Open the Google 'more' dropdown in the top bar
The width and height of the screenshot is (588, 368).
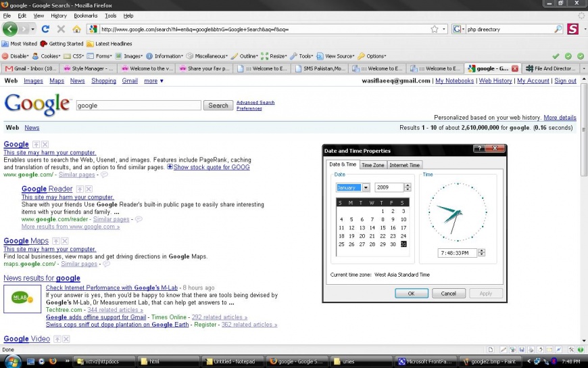click(x=153, y=80)
